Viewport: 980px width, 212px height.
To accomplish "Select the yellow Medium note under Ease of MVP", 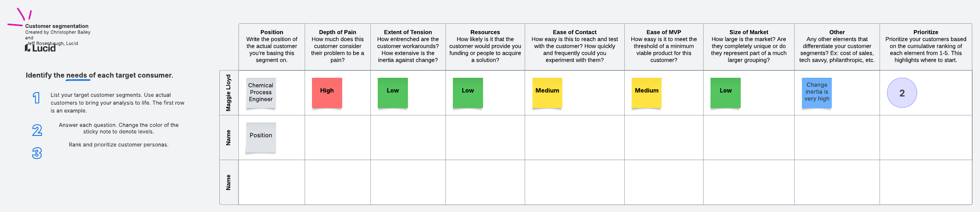I will (646, 92).
